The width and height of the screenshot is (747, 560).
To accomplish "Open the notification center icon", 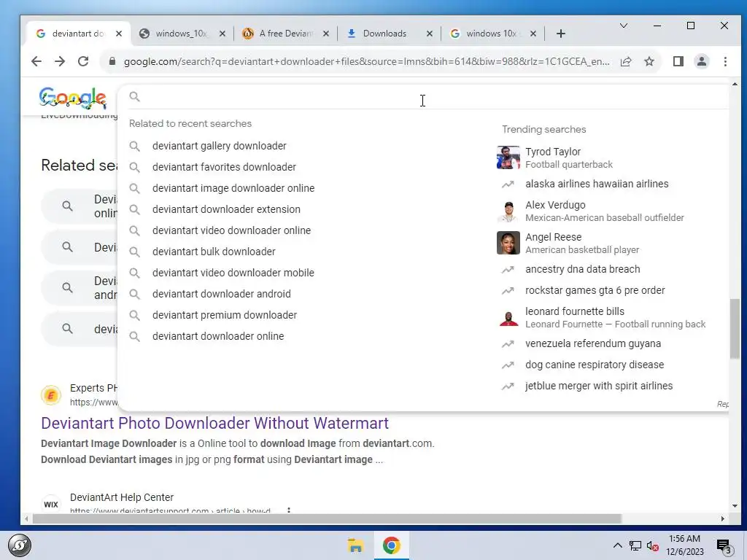I will (724, 547).
